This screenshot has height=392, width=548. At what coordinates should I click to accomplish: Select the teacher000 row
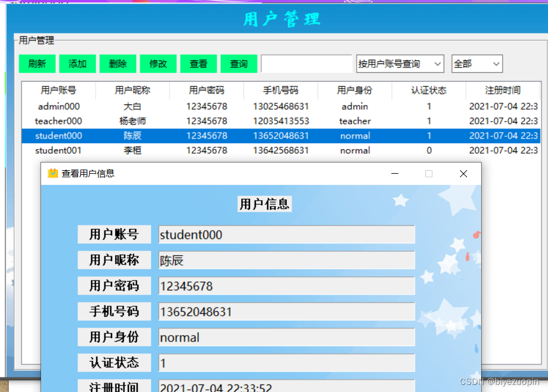pyautogui.click(x=281, y=121)
